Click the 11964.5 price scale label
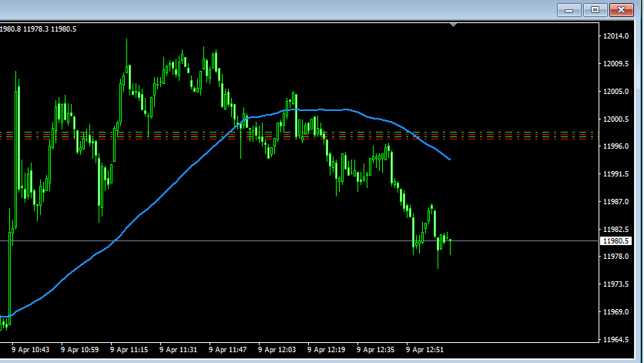 [x=616, y=340]
